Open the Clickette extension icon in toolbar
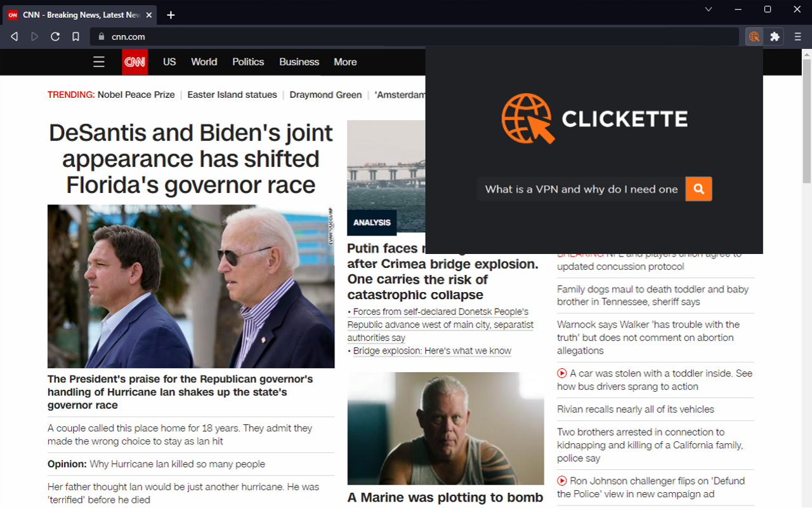This screenshot has width=812, height=508. (754, 37)
